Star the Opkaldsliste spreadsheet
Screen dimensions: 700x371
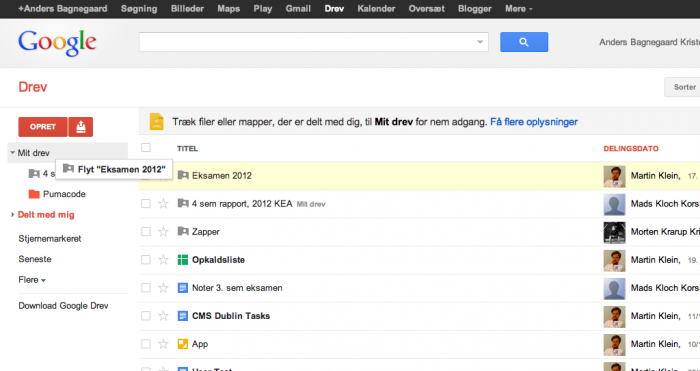(163, 260)
